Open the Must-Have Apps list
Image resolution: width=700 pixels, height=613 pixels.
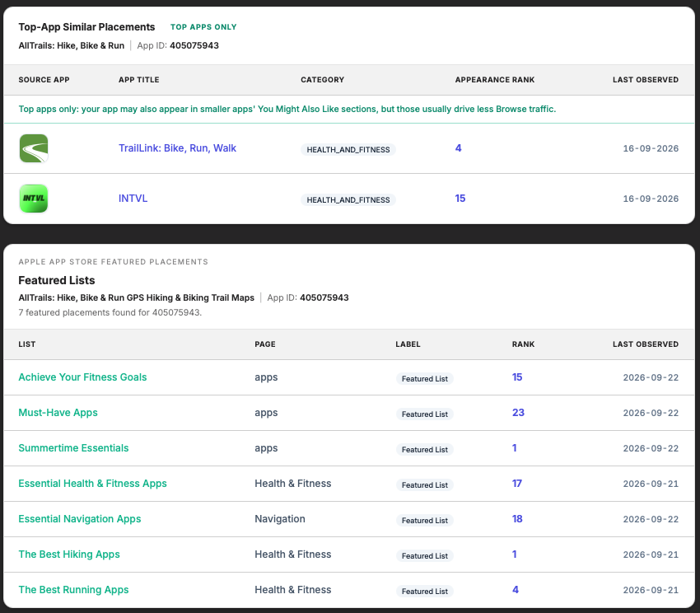pyautogui.click(x=58, y=413)
